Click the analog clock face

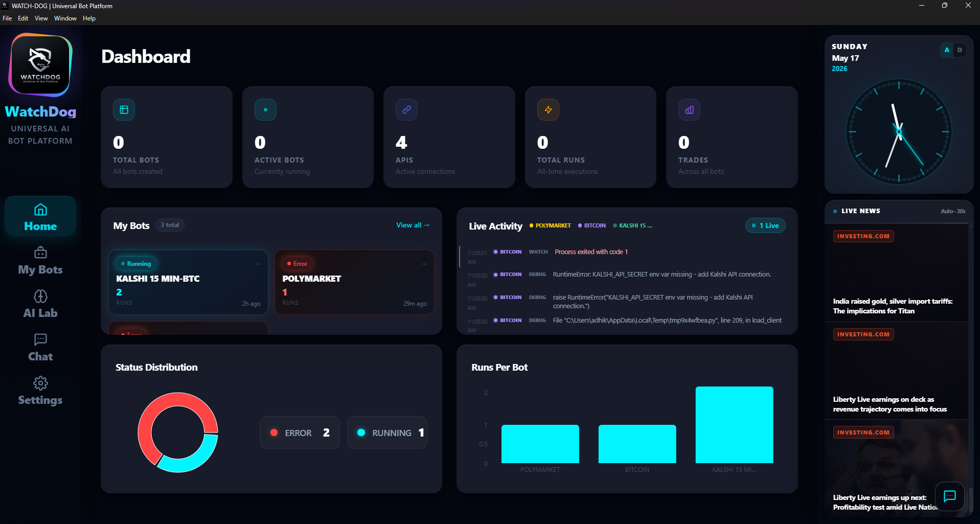coord(899,131)
